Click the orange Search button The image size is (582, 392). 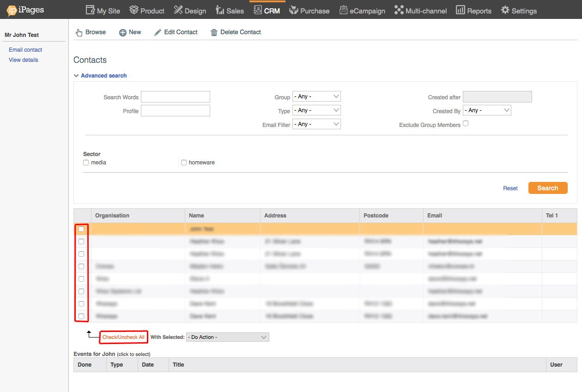[x=548, y=188]
